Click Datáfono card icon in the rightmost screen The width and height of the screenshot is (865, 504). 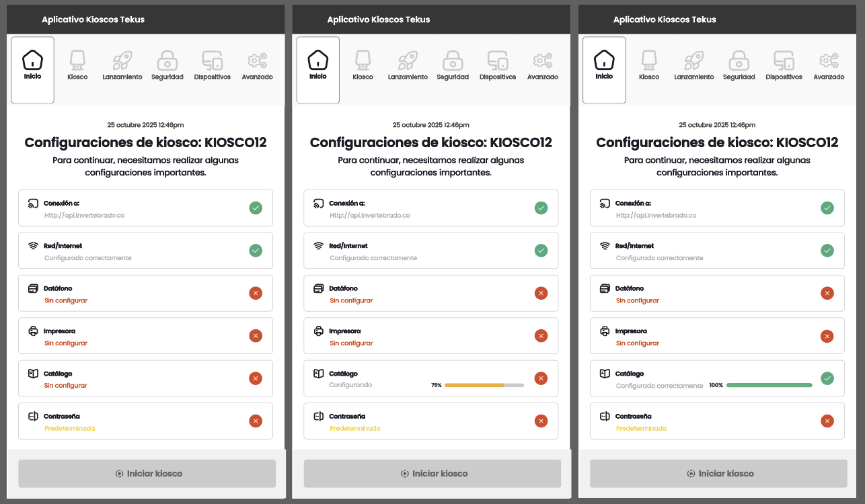click(x=605, y=289)
